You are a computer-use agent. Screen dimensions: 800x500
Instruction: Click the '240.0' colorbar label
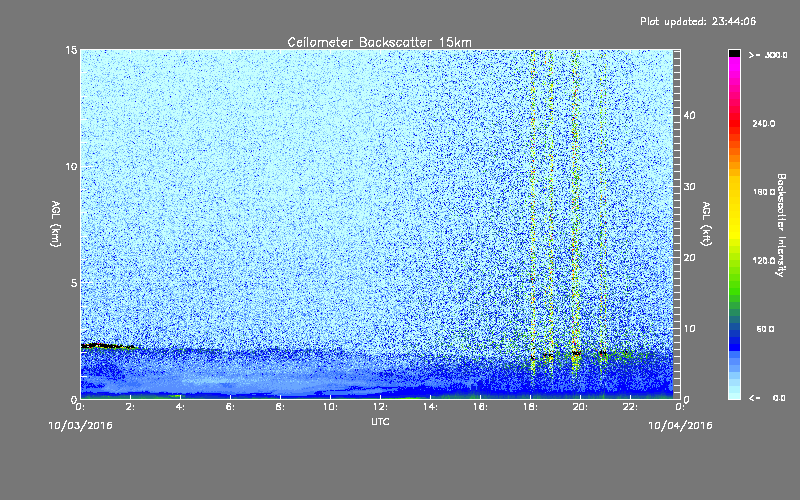(764, 124)
